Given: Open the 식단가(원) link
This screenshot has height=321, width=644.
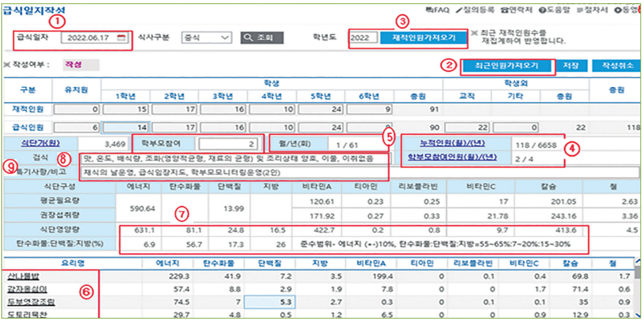Looking at the screenshot, I should tap(40, 143).
